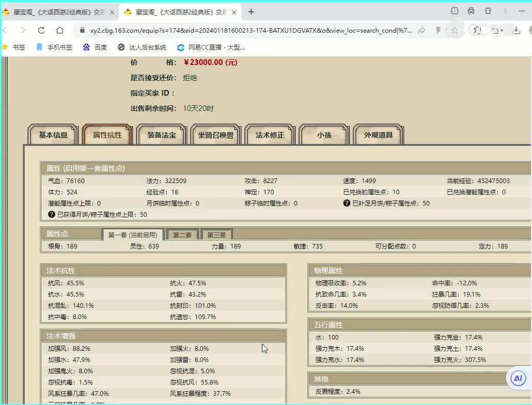Click 拒绝 next to 是否接受还价
532x405 pixels.
point(190,78)
